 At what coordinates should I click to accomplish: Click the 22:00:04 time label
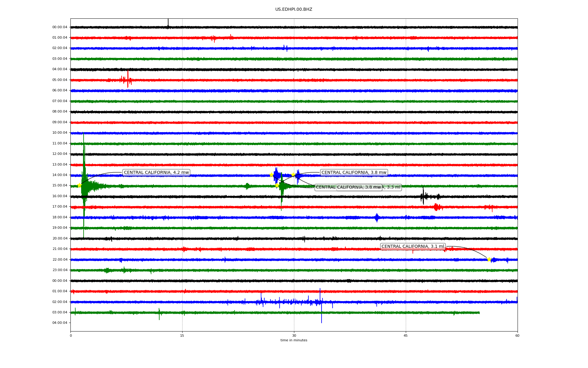(x=60, y=260)
